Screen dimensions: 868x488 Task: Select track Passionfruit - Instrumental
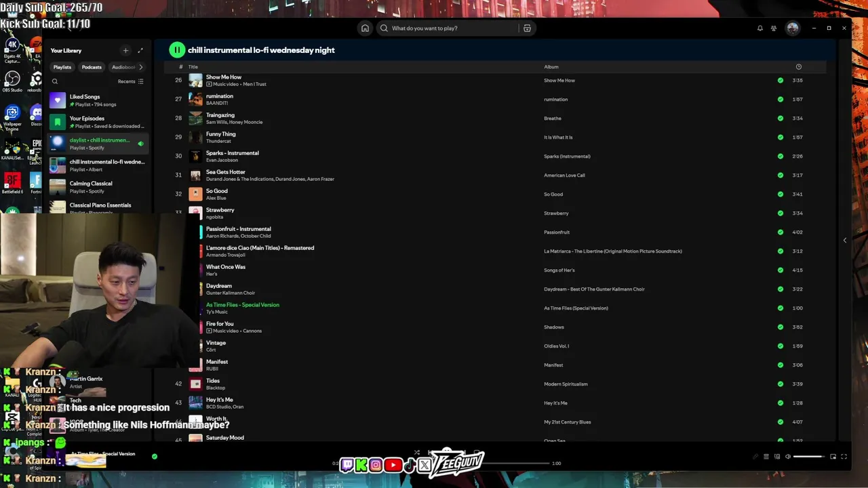238,229
